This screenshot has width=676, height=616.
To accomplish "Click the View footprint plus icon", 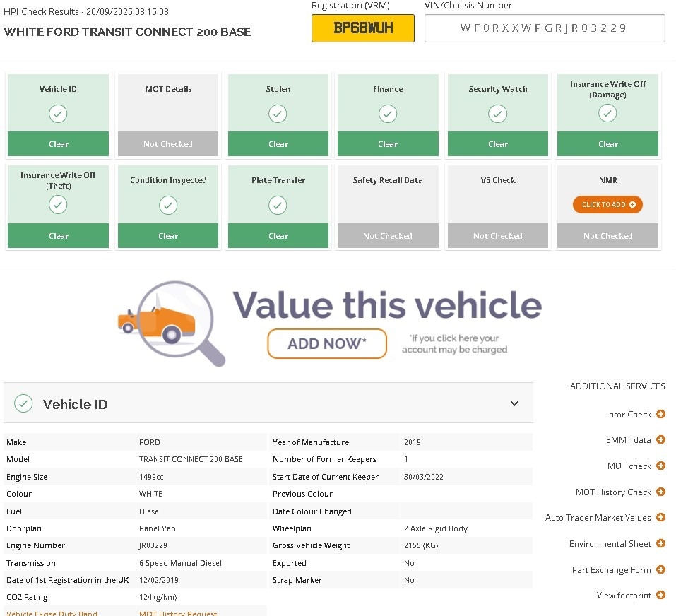I will [x=660, y=596].
